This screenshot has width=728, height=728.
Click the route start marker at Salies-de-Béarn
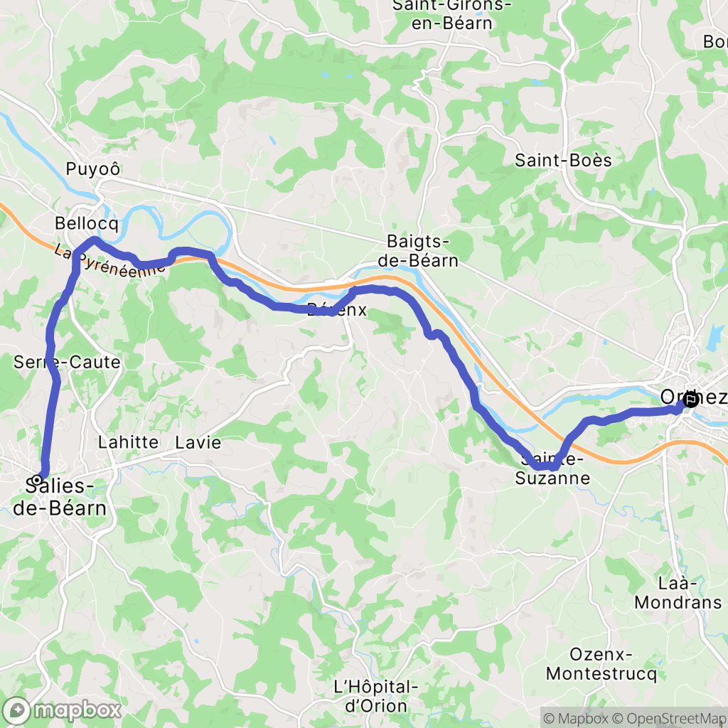tap(37, 480)
